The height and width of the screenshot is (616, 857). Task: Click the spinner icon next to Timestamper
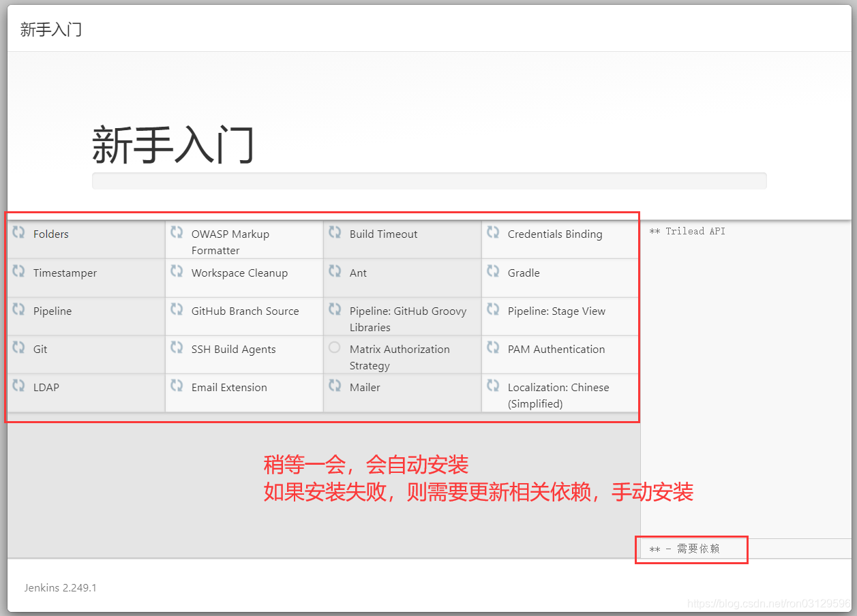[x=18, y=271]
